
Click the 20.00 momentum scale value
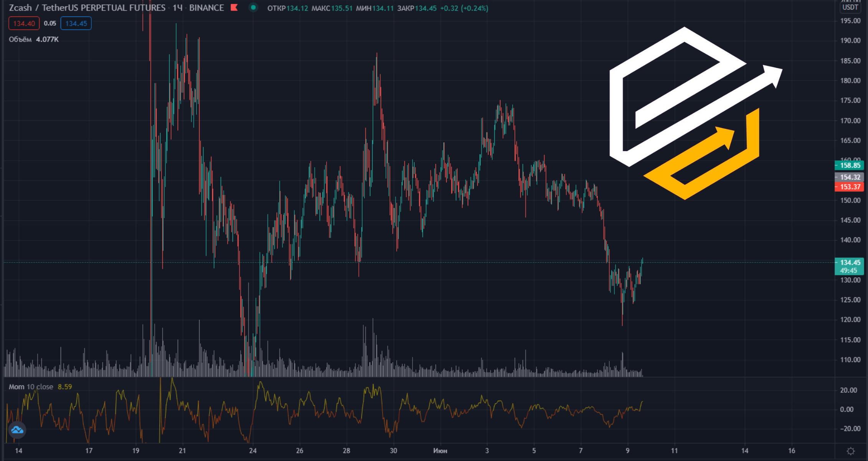click(848, 390)
